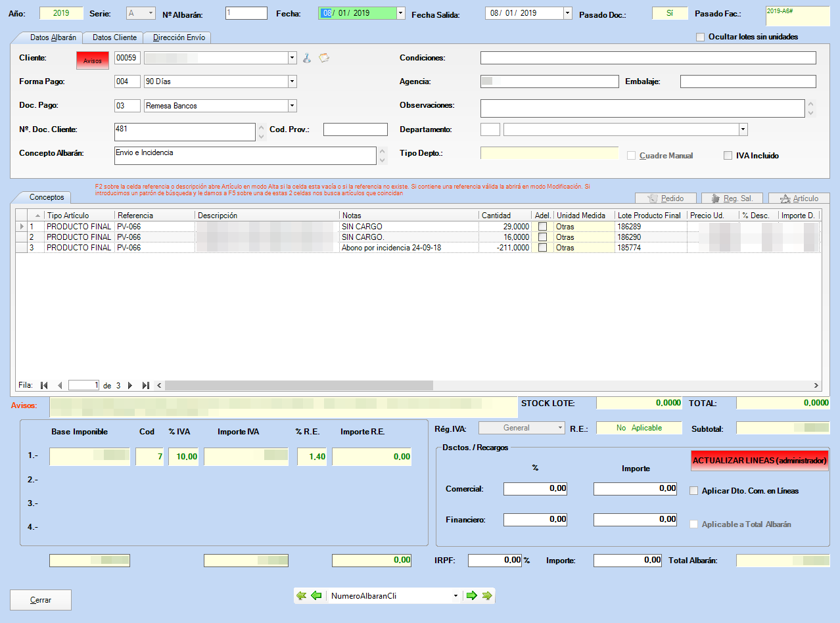Go to previous albarán with single green left arrow

316,596
